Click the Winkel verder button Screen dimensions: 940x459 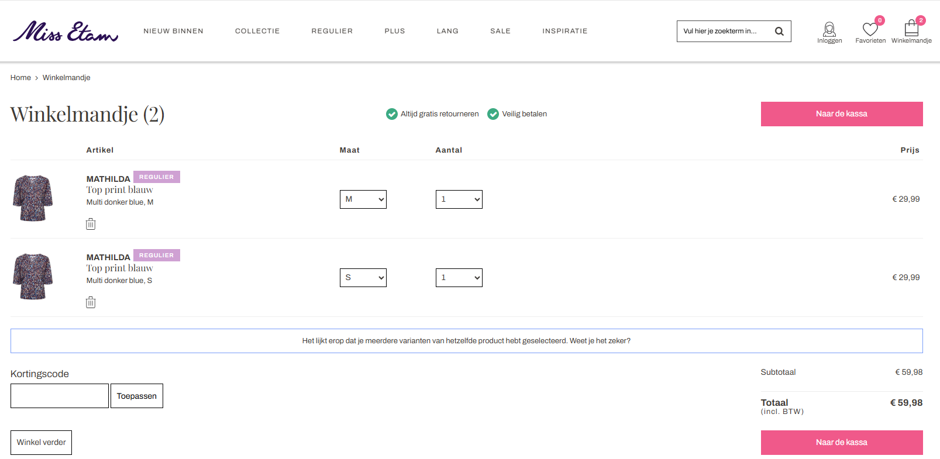click(x=41, y=442)
